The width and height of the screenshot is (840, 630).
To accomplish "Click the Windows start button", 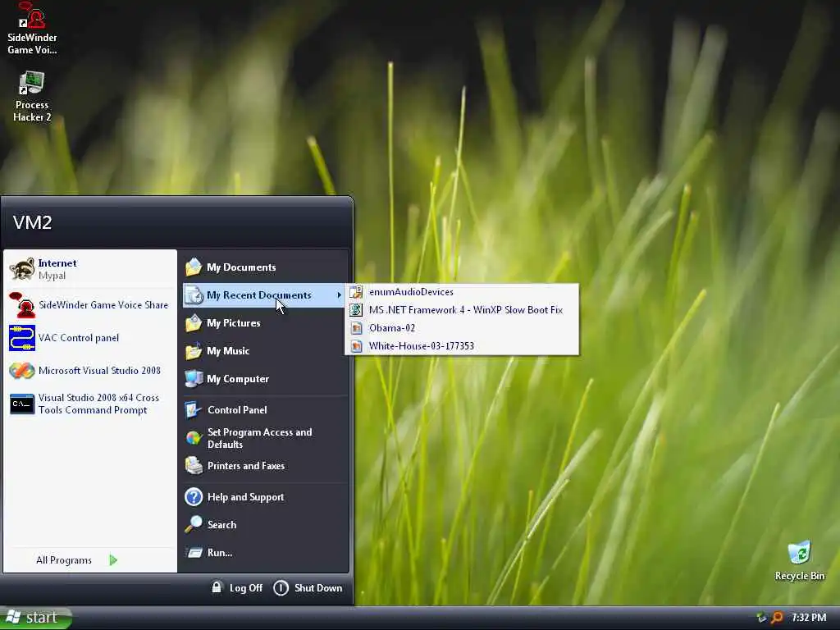I will 35,618.
